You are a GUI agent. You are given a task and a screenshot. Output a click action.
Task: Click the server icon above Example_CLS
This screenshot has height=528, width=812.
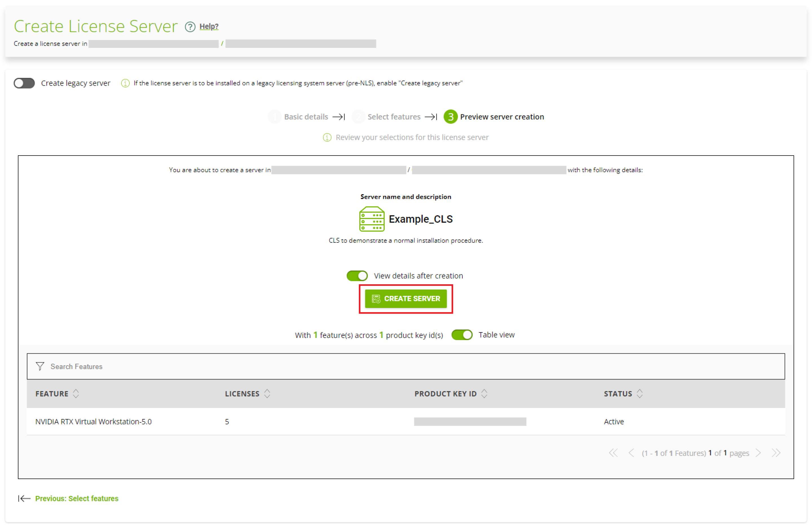pos(372,219)
